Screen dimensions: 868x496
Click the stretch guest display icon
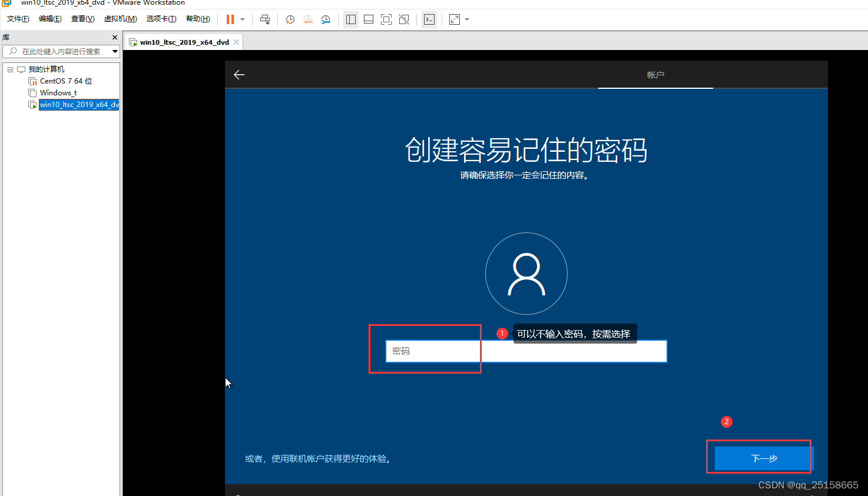[455, 19]
